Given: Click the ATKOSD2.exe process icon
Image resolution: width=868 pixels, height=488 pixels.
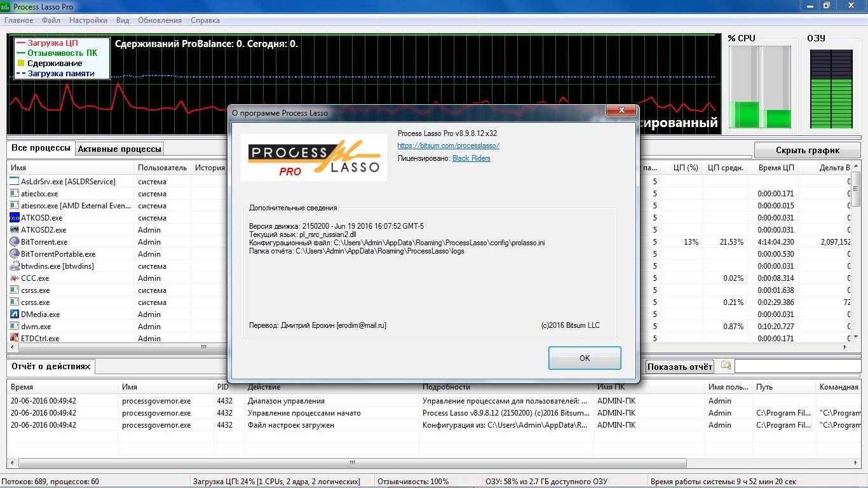Looking at the screenshot, I should (15, 230).
